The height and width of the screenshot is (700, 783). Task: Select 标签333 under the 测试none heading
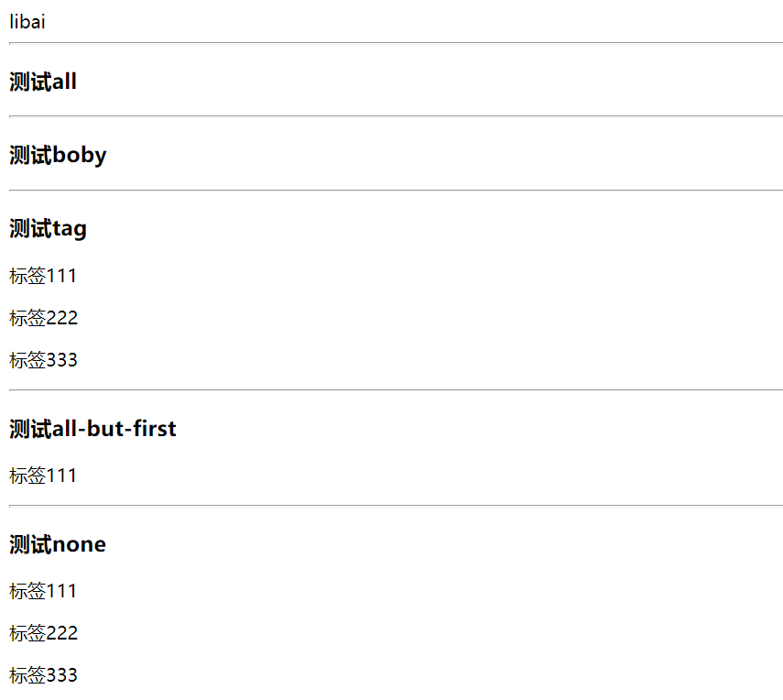(x=43, y=675)
